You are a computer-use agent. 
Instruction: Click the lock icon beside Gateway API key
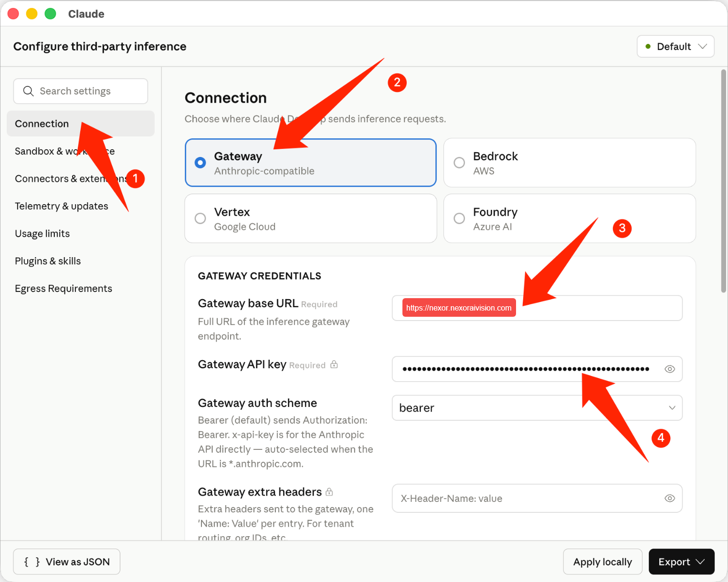pos(334,364)
